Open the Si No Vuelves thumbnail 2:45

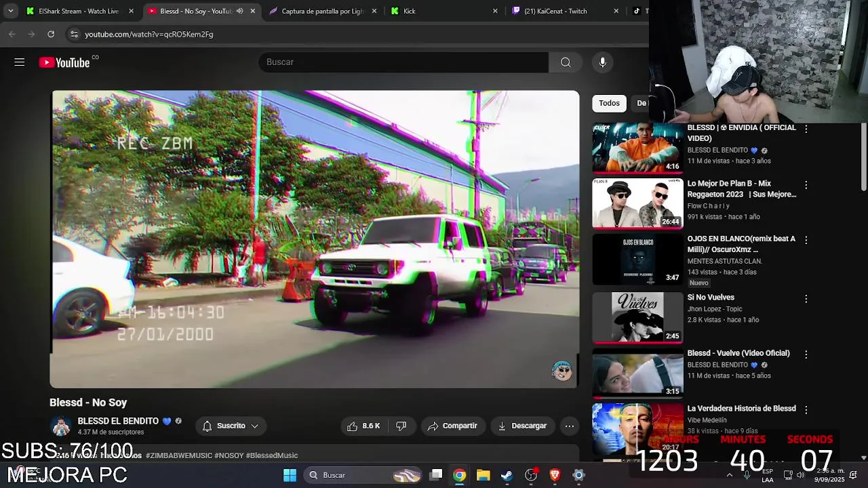(x=637, y=317)
